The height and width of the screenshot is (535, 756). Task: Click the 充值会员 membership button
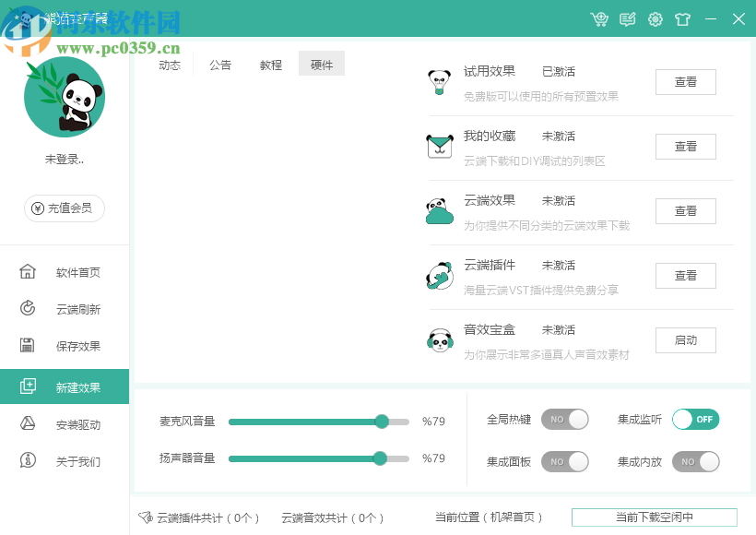pyautogui.click(x=64, y=208)
